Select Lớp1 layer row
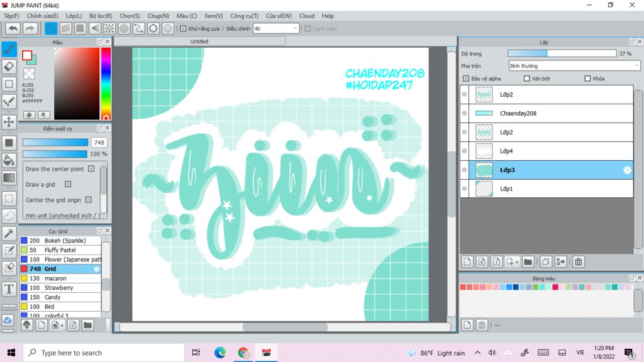This screenshot has width=644, height=362. click(547, 189)
